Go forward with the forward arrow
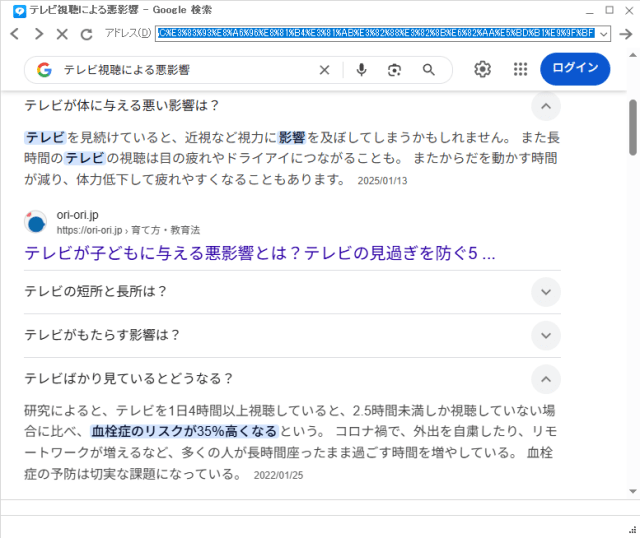640x538 pixels. click(39, 33)
